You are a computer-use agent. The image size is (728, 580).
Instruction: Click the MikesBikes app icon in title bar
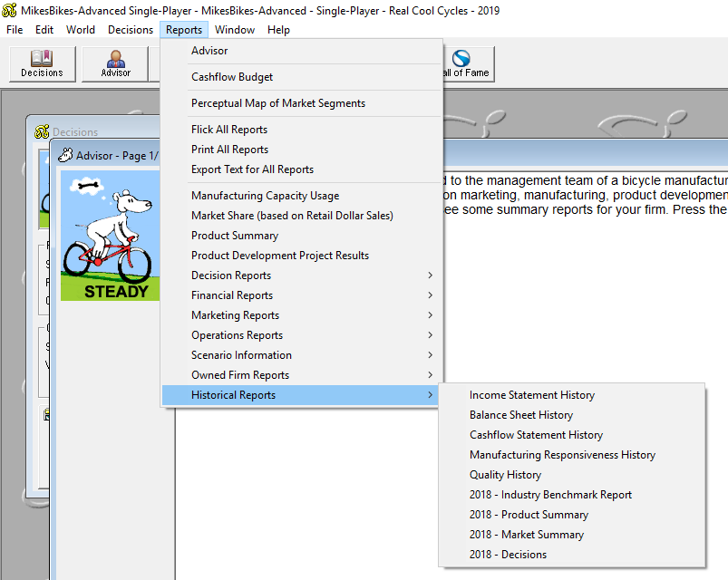point(10,11)
